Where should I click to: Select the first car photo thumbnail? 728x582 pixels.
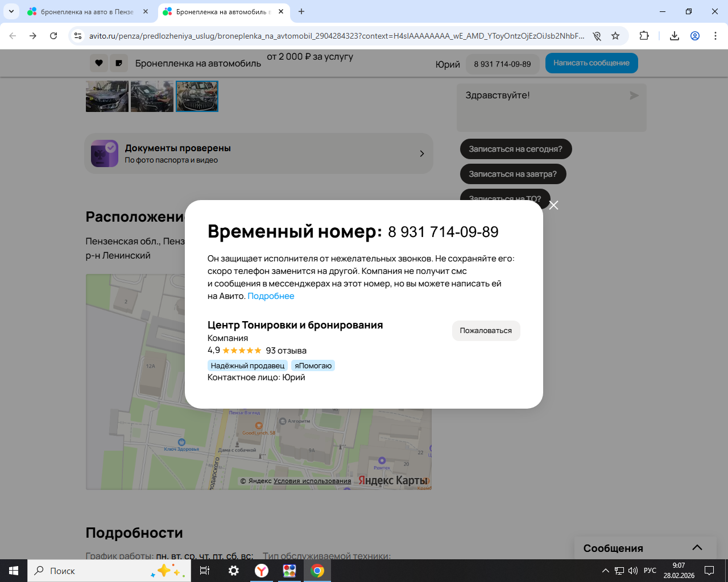click(x=107, y=96)
